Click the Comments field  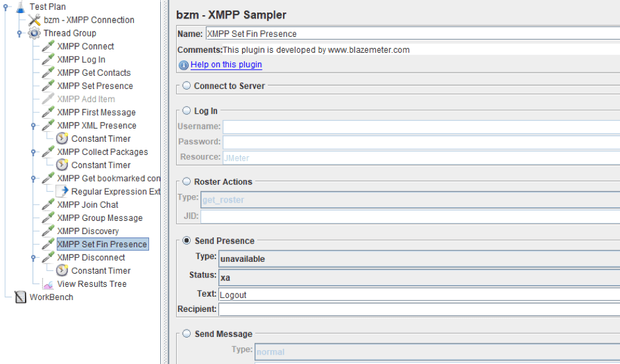click(x=421, y=49)
